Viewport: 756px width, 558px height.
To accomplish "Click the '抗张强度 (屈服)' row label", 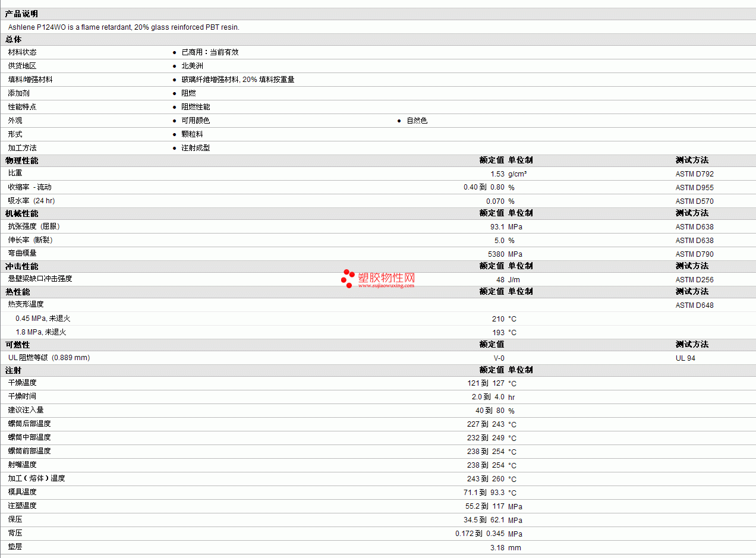I will pyautogui.click(x=34, y=226).
